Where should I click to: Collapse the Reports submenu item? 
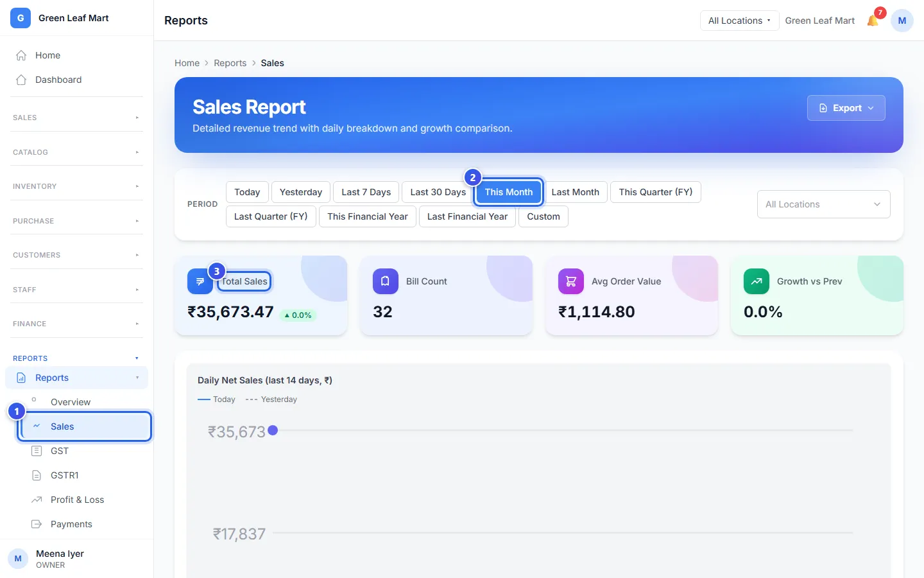tap(137, 378)
